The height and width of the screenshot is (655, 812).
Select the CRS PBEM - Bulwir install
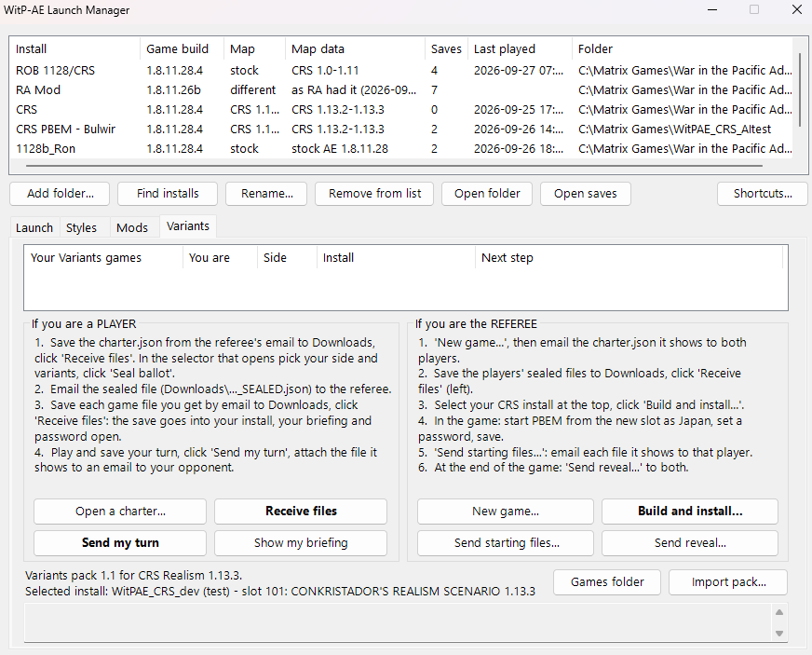(403, 129)
